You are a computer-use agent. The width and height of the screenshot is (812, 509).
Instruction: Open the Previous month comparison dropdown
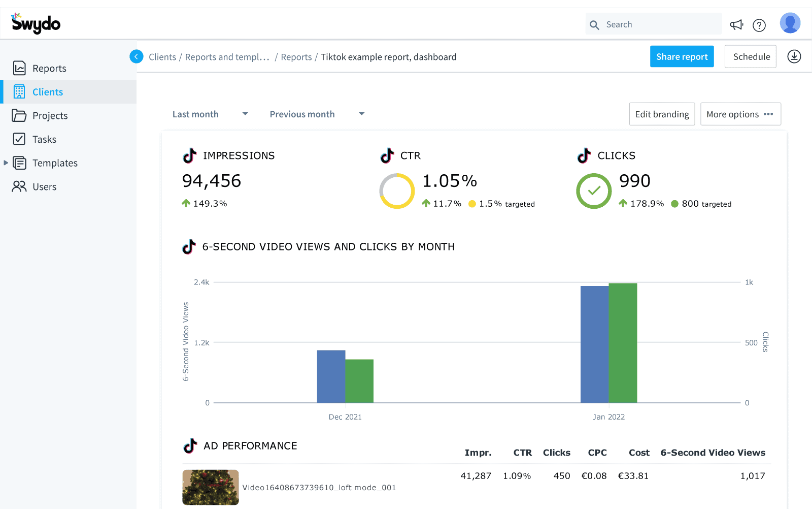coord(317,114)
